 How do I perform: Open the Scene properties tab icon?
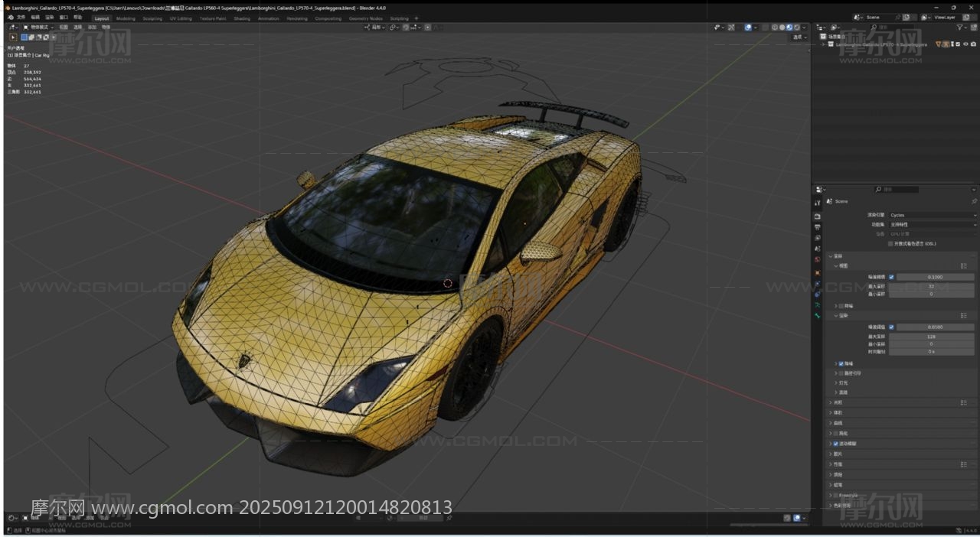(x=818, y=249)
